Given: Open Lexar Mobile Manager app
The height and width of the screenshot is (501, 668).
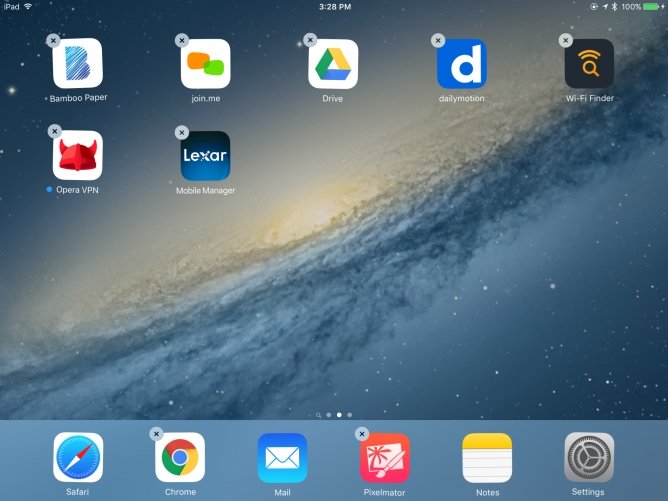Looking at the screenshot, I should click(205, 155).
